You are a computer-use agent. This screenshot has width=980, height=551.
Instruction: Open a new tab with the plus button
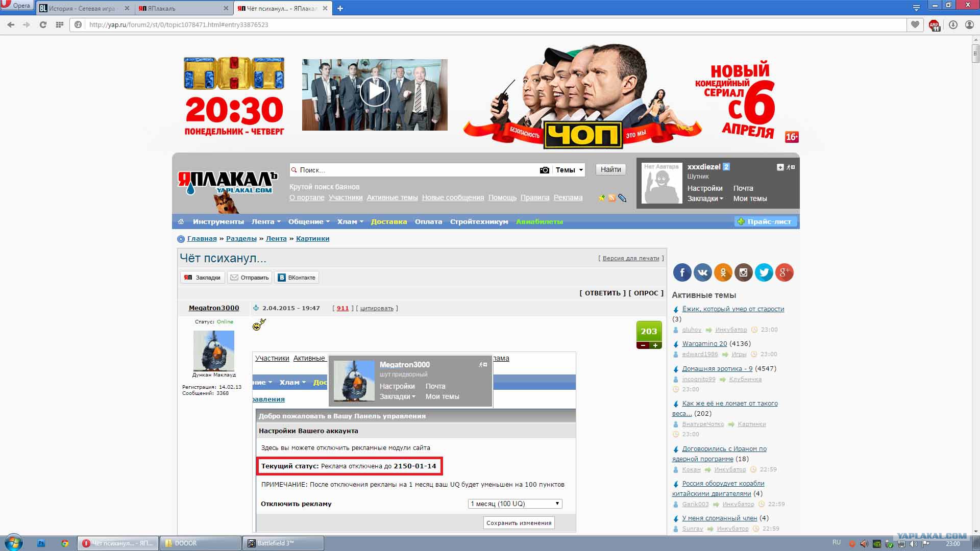click(x=340, y=8)
